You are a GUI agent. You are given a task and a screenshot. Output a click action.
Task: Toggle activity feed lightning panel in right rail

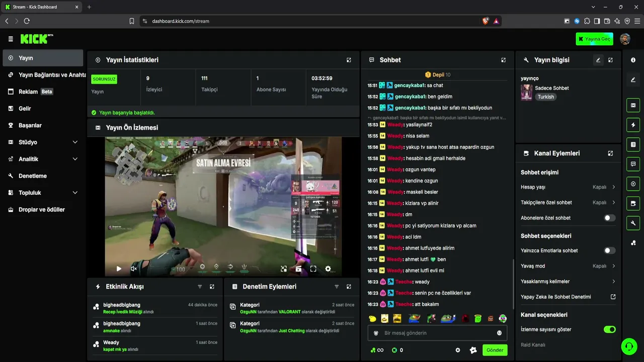pyautogui.click(x=633, y=125)
